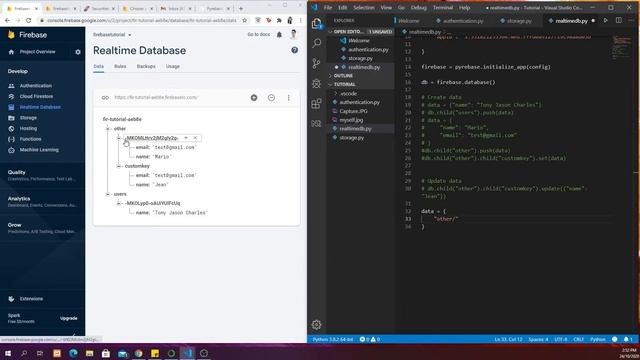Open Firebase user account avatar
Viewport: 640px width, 360px height.
click(293, 34)
